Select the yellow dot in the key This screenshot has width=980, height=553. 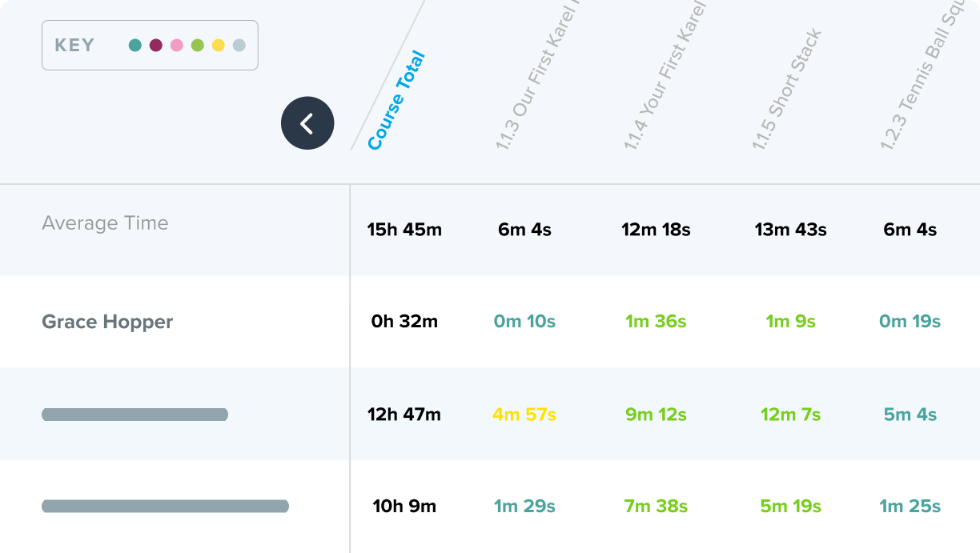(x=219, y=46)
